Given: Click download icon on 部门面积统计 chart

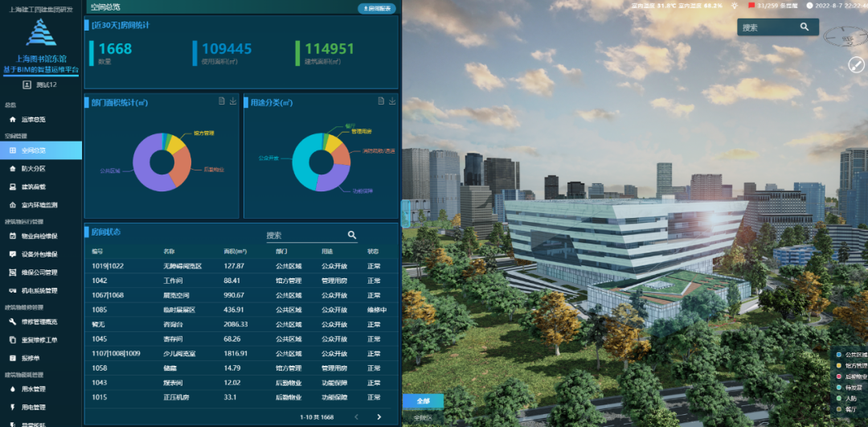Looking at the screenshot, I should pos(233,101).
